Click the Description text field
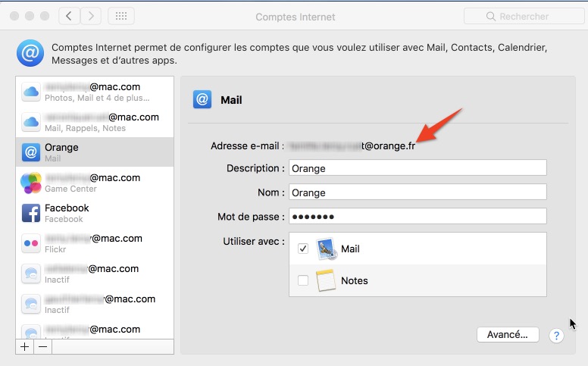Screen dimensions: 588x366 (418, 168)
